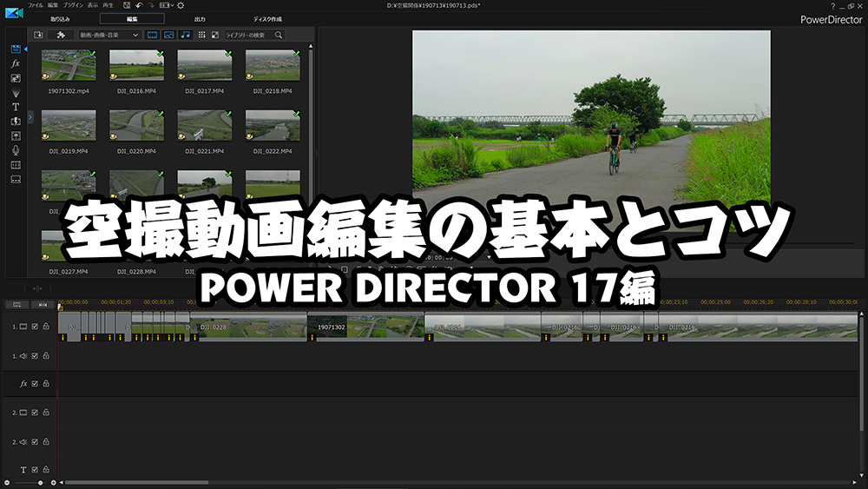Screen dimensions: 868x489
Task: Switch to the 取り込み tab
Action: pos(61,19)
